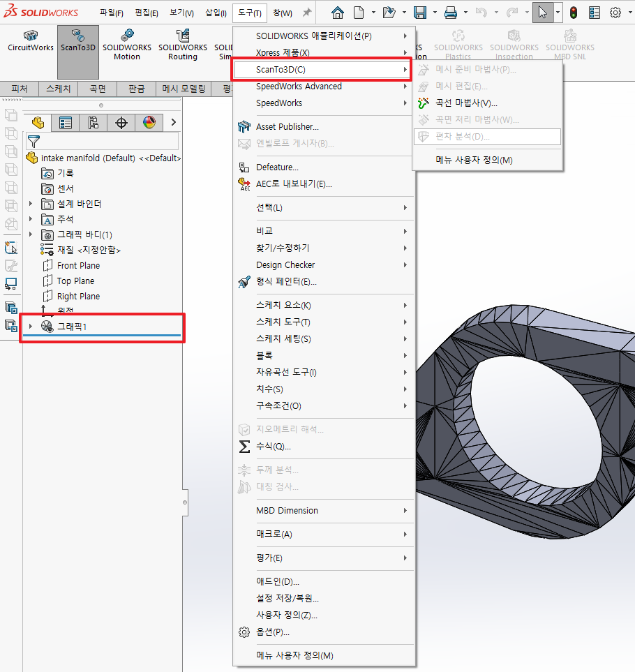Viewport: 635px width, 672px height.
Task: Show more manager tabs with the chevron
Action: pyautogui.click(x=174, y=123)
